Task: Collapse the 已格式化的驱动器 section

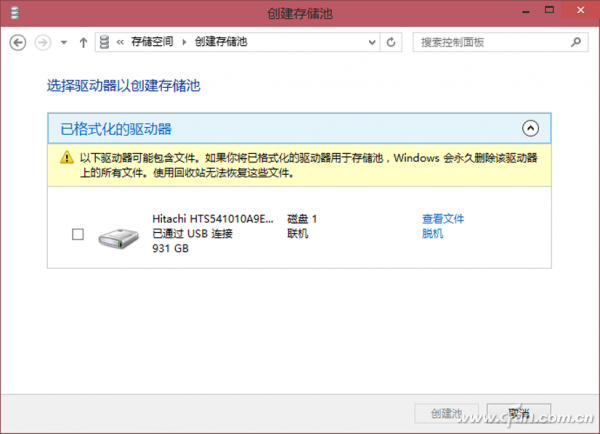Action: point(530,128)
